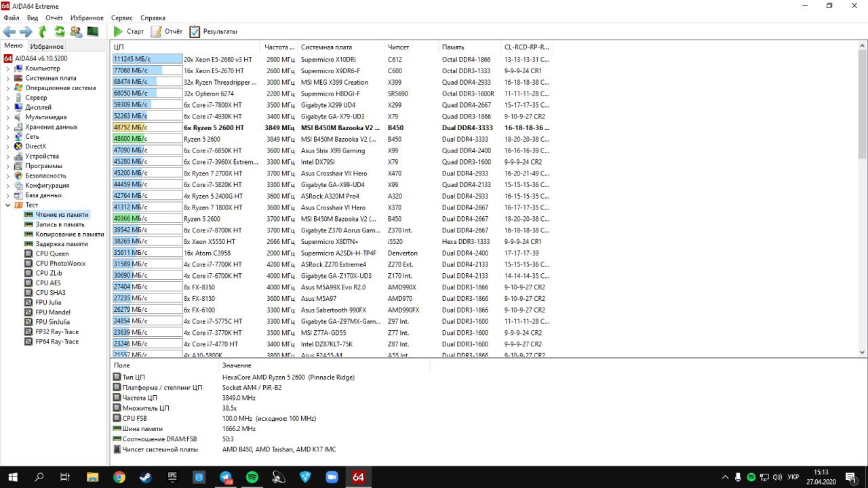
Task: Select the CPU AES benchmark
Action: pyautogui.click(x=48, y=283)
